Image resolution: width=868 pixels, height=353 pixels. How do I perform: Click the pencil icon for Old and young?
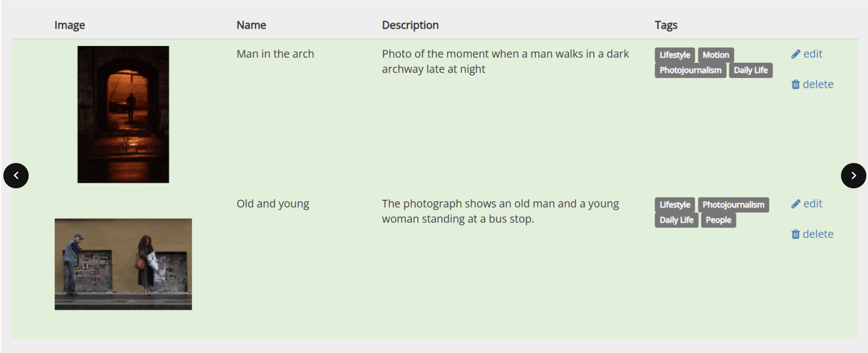tap(795, 204)
